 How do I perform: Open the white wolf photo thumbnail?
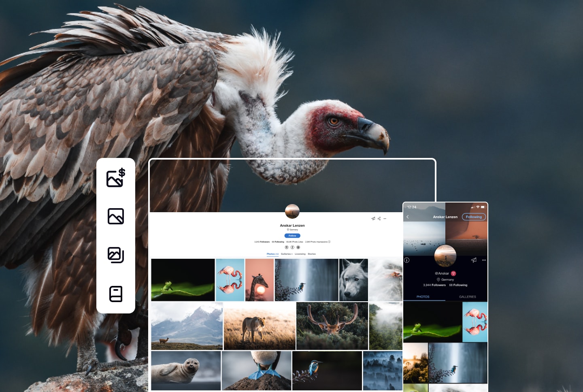[353, 280]
